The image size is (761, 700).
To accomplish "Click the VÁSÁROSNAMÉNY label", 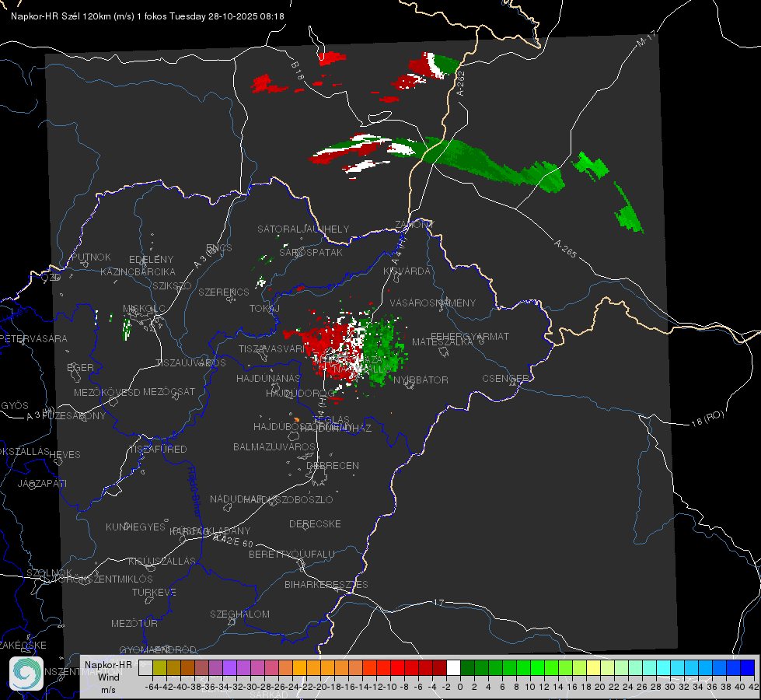I will [x=433, y=303].
